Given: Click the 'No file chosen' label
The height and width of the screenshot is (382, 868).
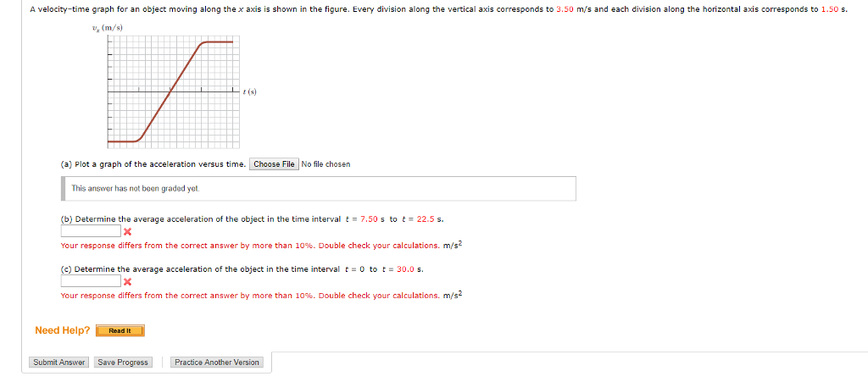Looking at the screenshot, I should tap(326, 164).
